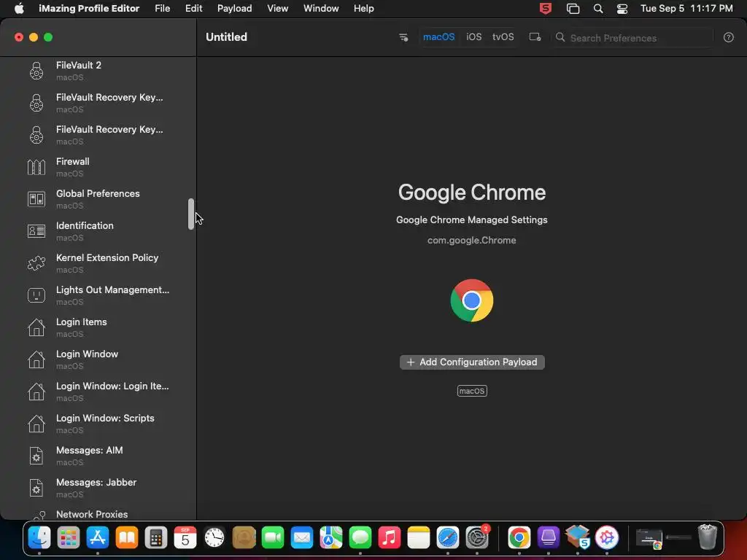Choose the Login Window house icon
The height and width of the screenshot is (560, 747).
[x=36, y=359]
